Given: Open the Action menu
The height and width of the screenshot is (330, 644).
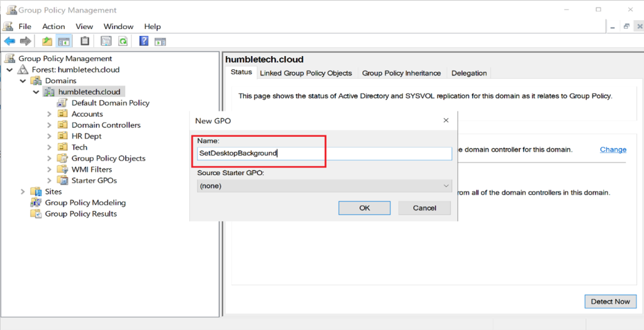Looking at the screenshot, I should pos(53,26).
